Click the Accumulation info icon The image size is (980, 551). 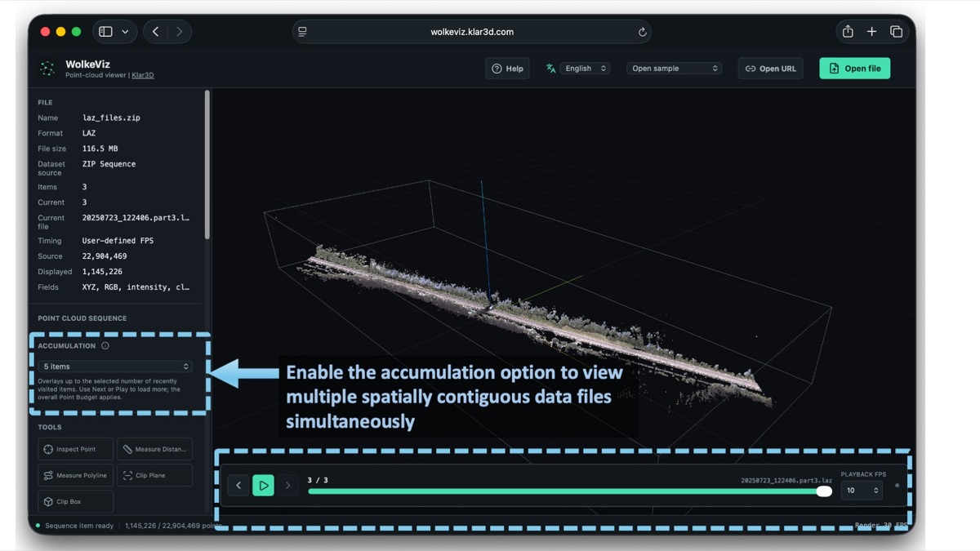(105, 346)
